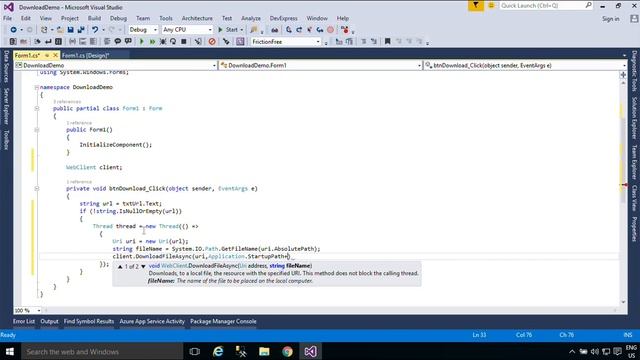Undo the last edit with Undo icon

click(95, 30)
